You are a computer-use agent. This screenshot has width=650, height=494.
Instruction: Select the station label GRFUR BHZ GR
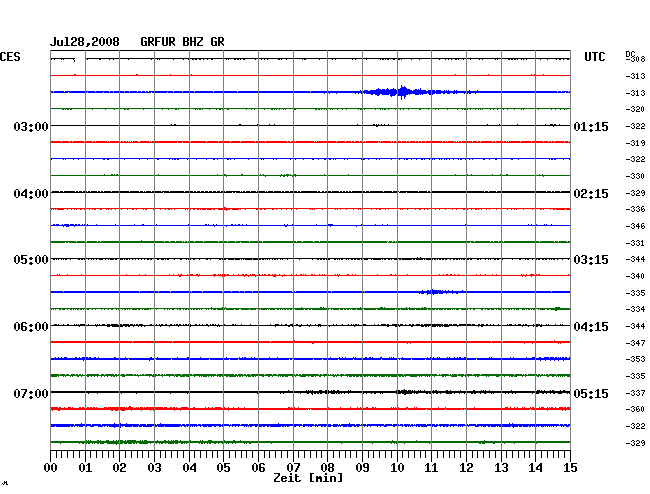tap(182, 42)
